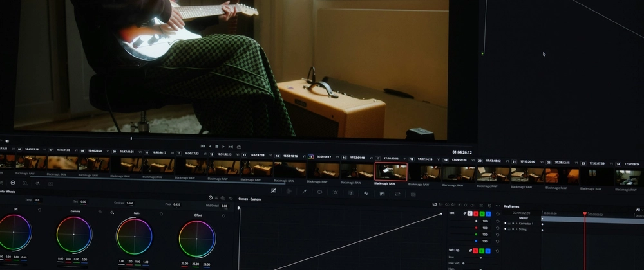Toggle red curve channel in Edit
This screenshot has height=270, width=644.
click(x=476, y=213)
